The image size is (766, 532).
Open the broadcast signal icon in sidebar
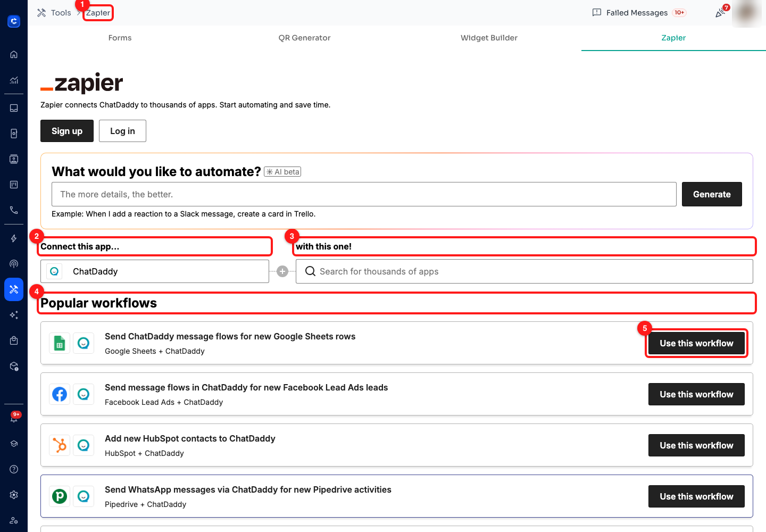(14, 264)
